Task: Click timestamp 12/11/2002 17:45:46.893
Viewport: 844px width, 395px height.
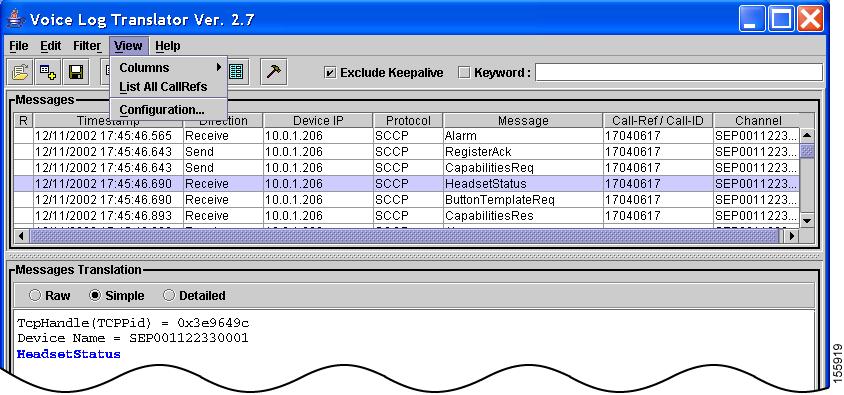Action: 103,216
